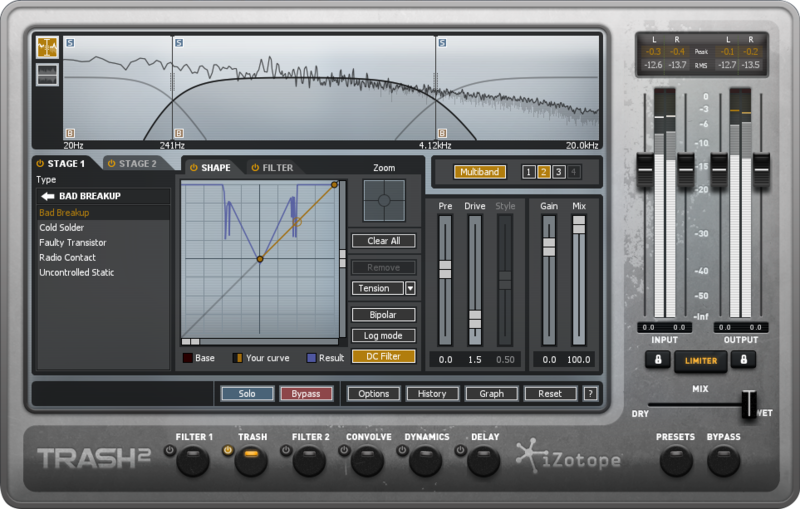800x509 pixels.
Task: Toggle Stage 2 power icon
Action: pyautogui.click(x=112, y=164)
